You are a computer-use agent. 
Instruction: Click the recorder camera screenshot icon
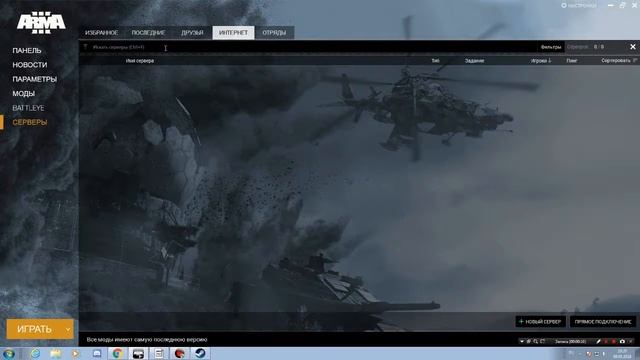click(x=622, y=341)
